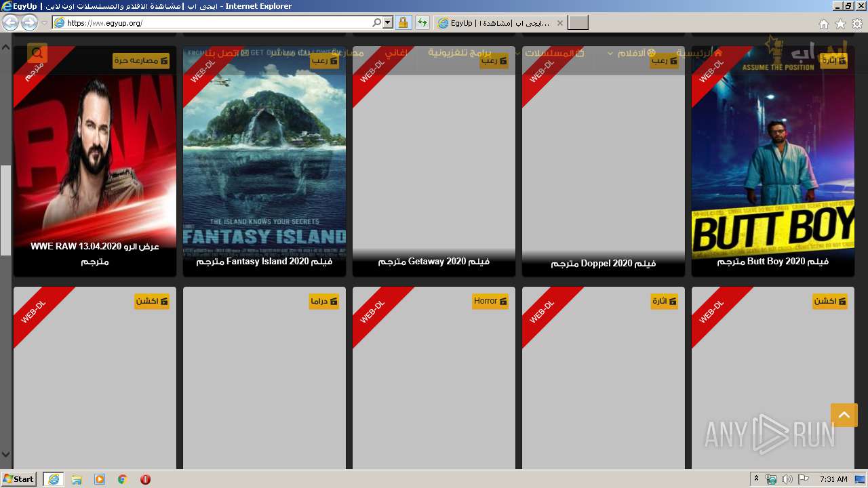Viewport: 868px width, 488px height.
Task: Open the back-history dropdown arrow
Action: (x=44, y=23)
